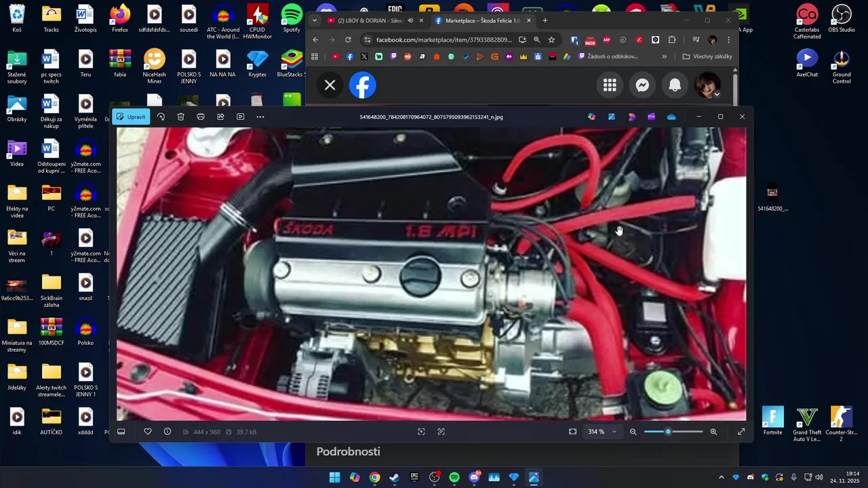
Task: Open Chrome tab search dropdown
Action: pyautogui.click(x=314, y=20)
